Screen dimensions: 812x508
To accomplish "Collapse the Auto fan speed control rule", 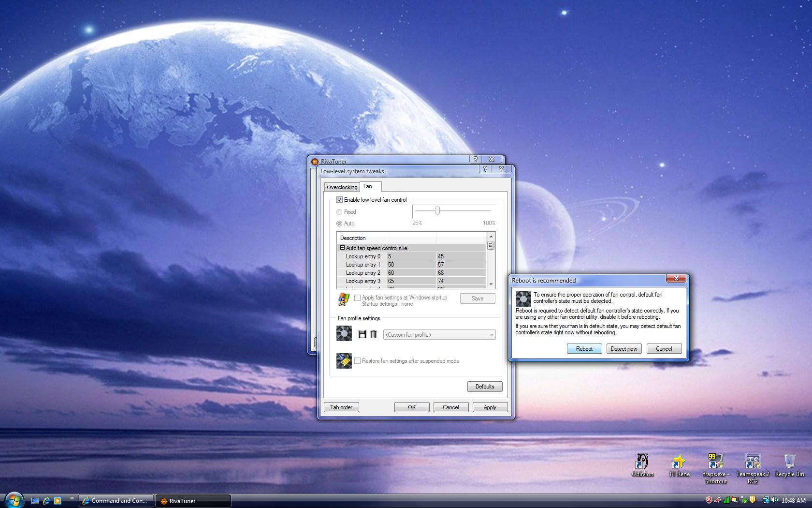I will (x=342, y=248).
